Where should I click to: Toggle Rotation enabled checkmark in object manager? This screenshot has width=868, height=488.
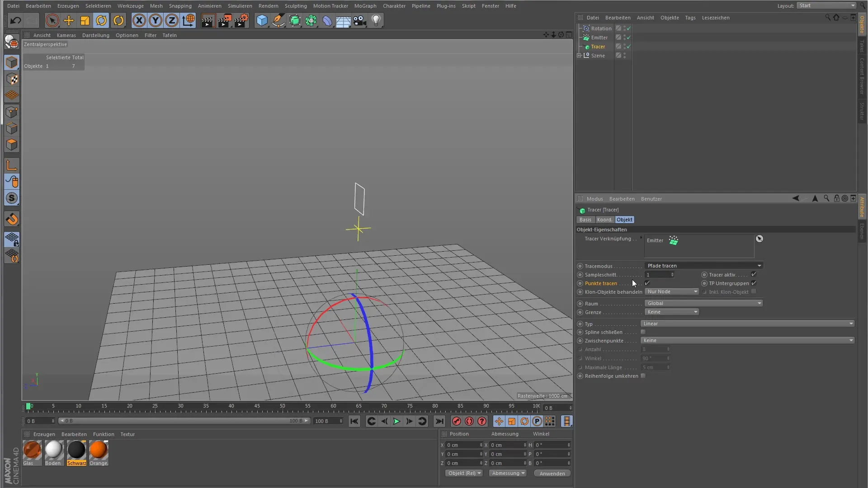click(x=628, y=28)
